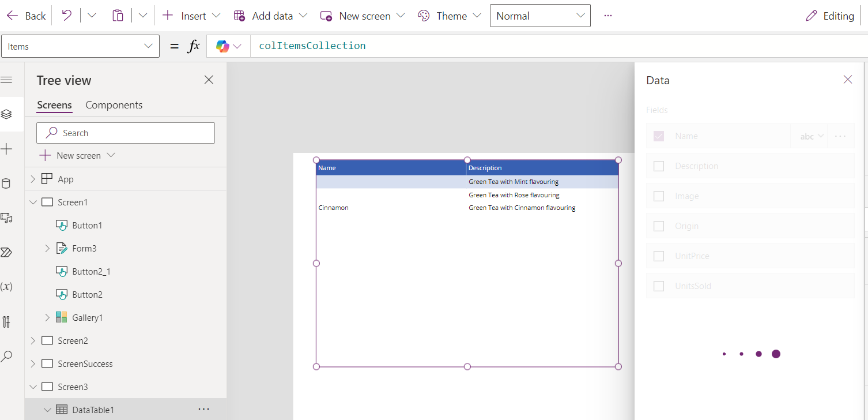This screenshot has height=420, width=868.
Task: Expand the ScreenSuccess node
Action: click(33, 364)
